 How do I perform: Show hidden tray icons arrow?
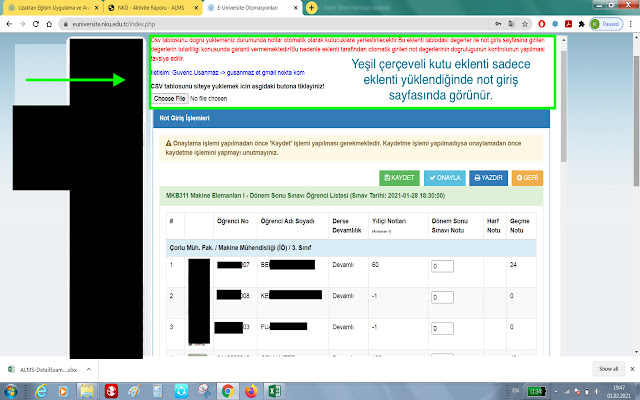(556, 391)
